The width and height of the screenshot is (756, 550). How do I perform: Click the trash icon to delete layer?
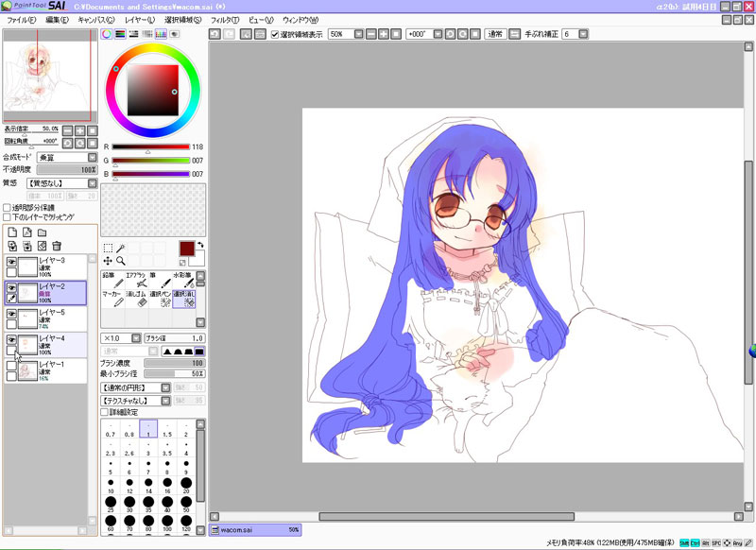click(57, 246)
